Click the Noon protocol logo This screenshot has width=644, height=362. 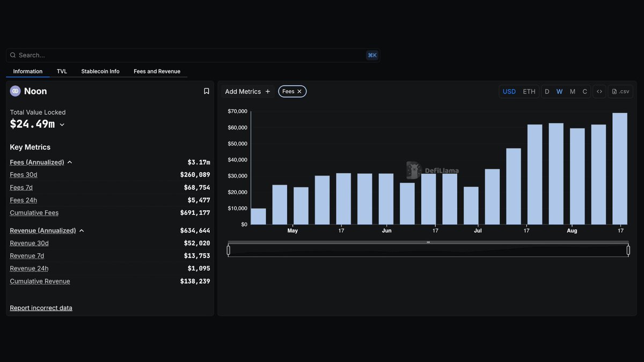(15, 91)
